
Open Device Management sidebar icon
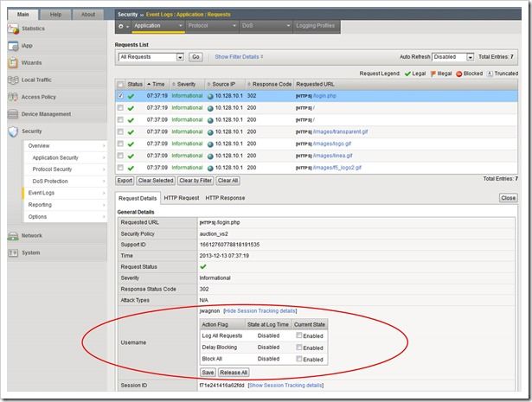click(x=11, y=114)
